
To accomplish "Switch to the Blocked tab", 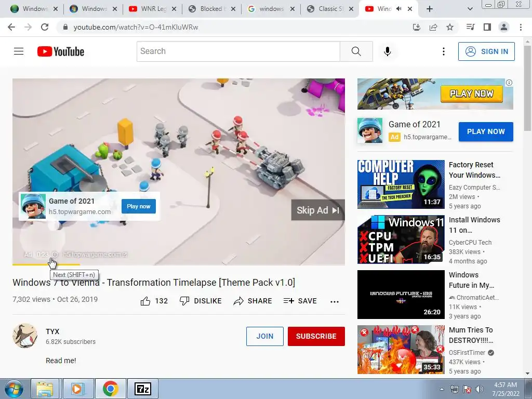I will point(210,9).
